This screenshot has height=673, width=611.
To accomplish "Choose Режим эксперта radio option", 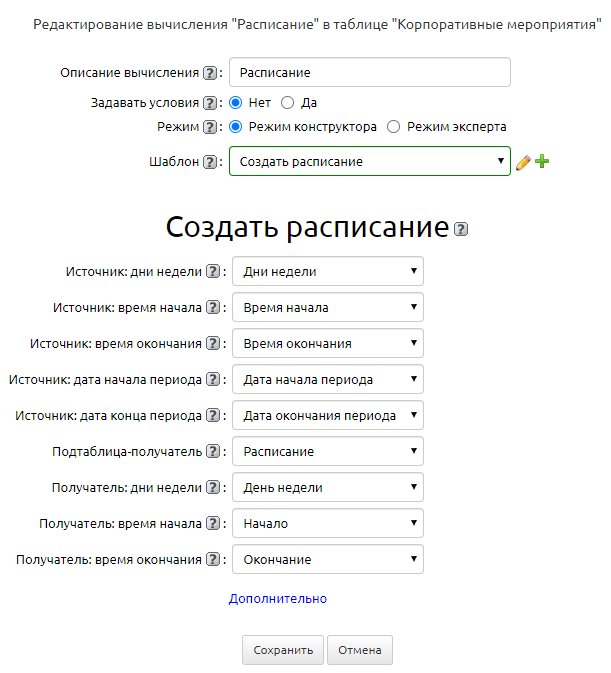I will (x=393, y=127).
